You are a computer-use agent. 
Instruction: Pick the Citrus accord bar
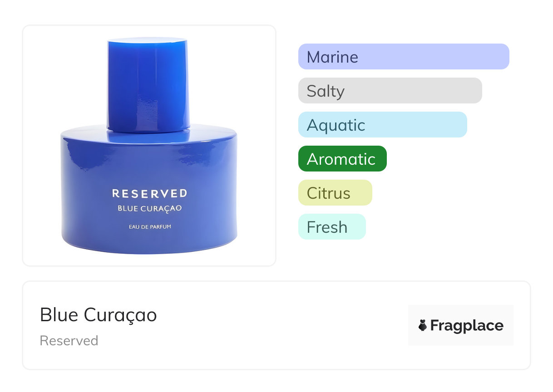coord(335,193)
